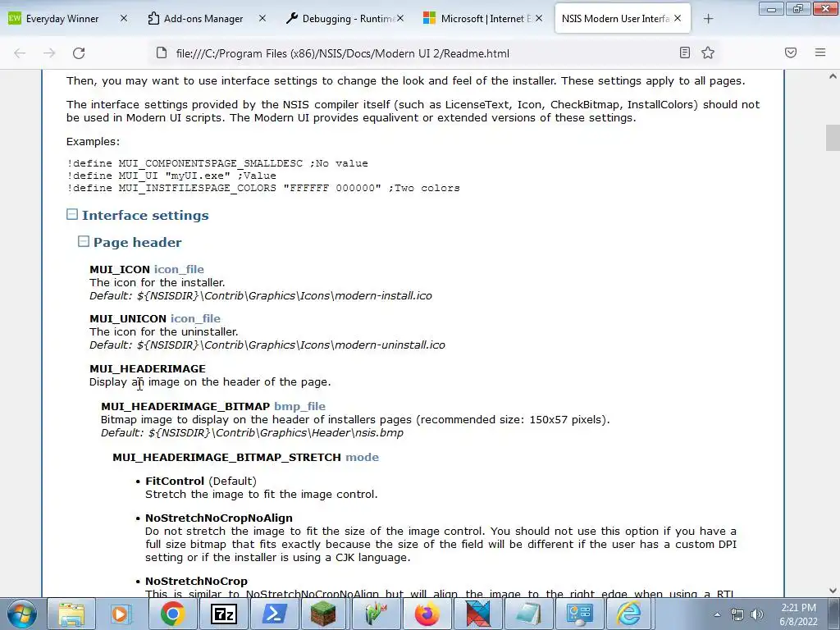840x630 pixels.
Task: Click the modern-install.ico default path
Action: tap(285, 295)
